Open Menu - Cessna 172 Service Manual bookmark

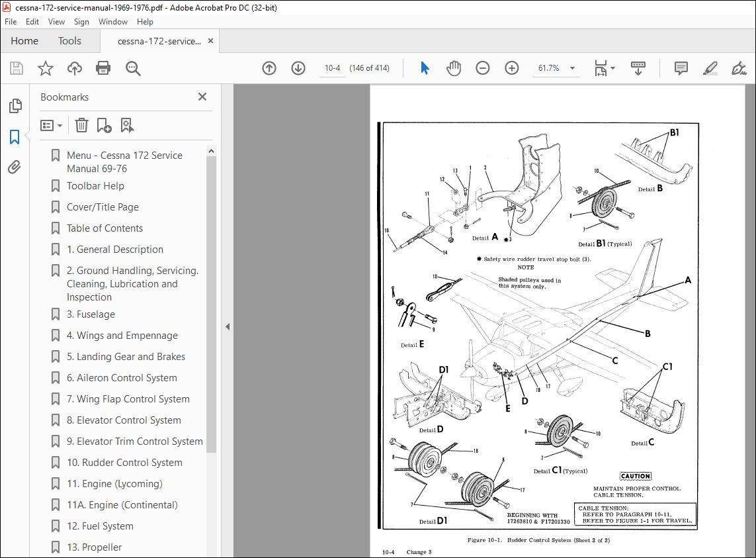coord(125,162)
